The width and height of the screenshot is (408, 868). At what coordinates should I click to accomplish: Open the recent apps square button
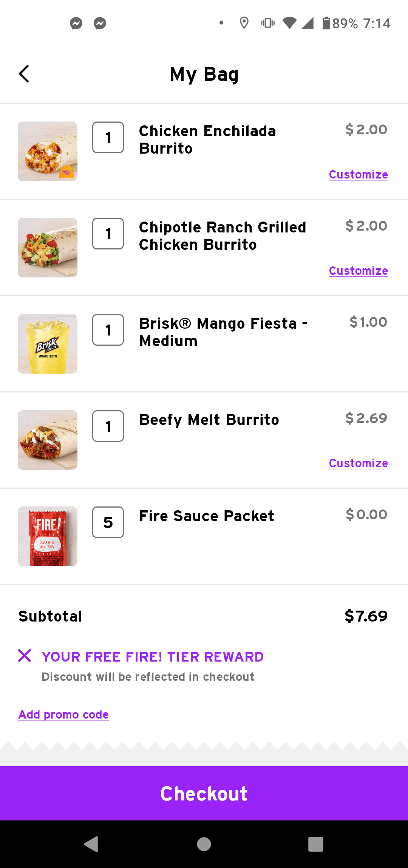(x=316, y=844)
